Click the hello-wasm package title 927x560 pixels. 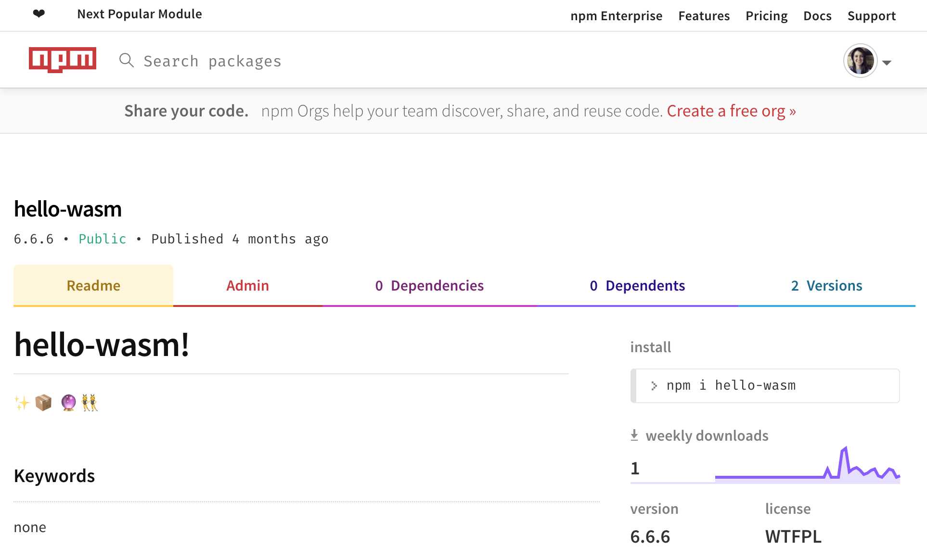point(68,209)
